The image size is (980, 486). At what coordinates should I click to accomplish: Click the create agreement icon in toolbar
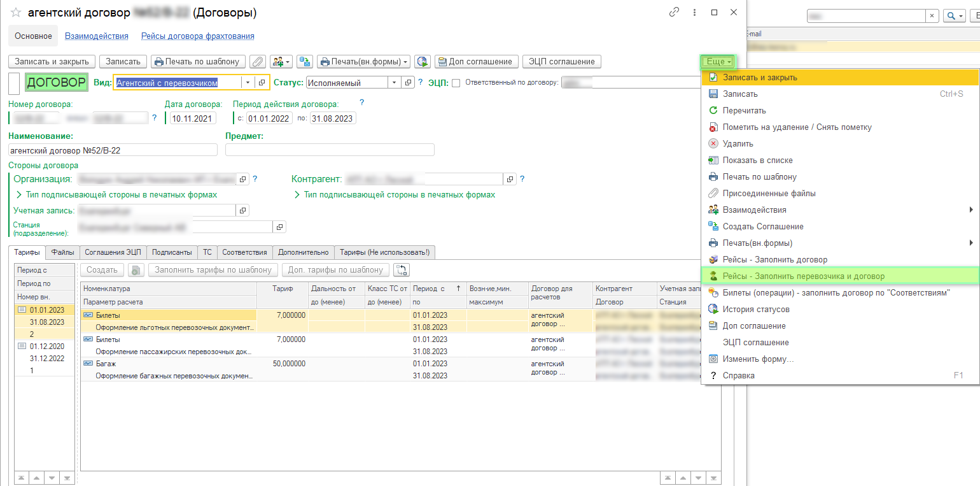coord(306,62)
